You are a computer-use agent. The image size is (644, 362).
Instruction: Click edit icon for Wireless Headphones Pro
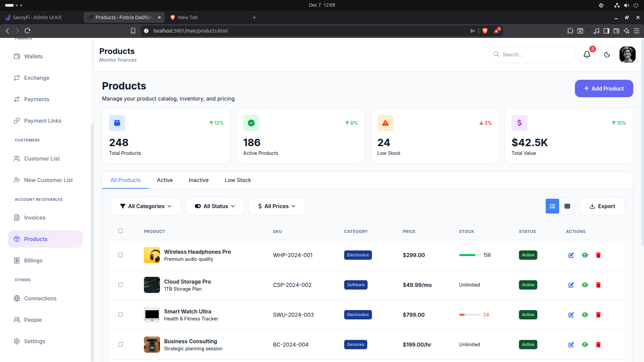point(571,255)
